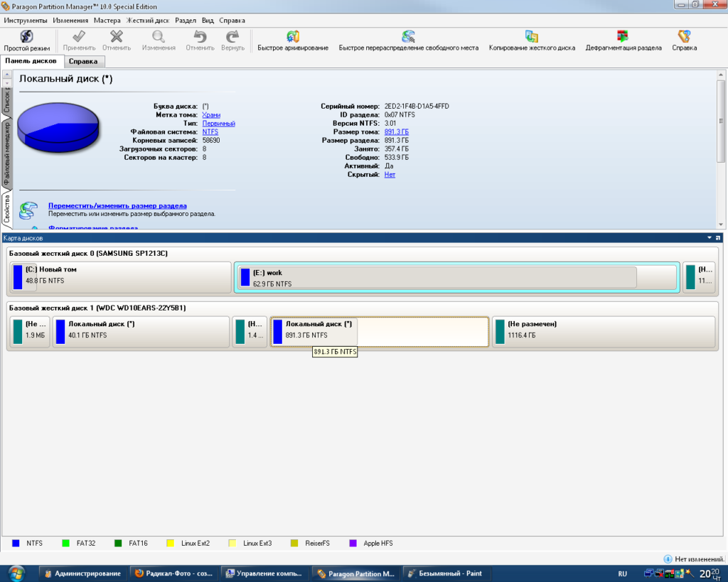Open the Раздел menu
Screen dimensions: 728x582
coord(186,21)
